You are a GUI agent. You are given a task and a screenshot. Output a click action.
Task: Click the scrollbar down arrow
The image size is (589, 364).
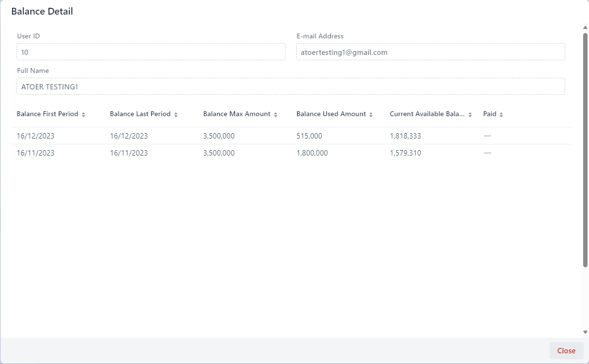click(585, 332)
